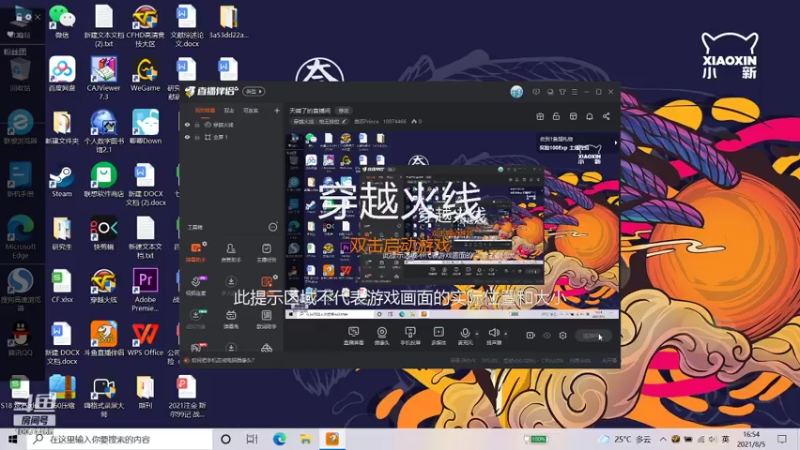This screenshot has width=800, height=450.
Task: Edit the 穿越火线 category tag
Action: (x=320, y=121)
